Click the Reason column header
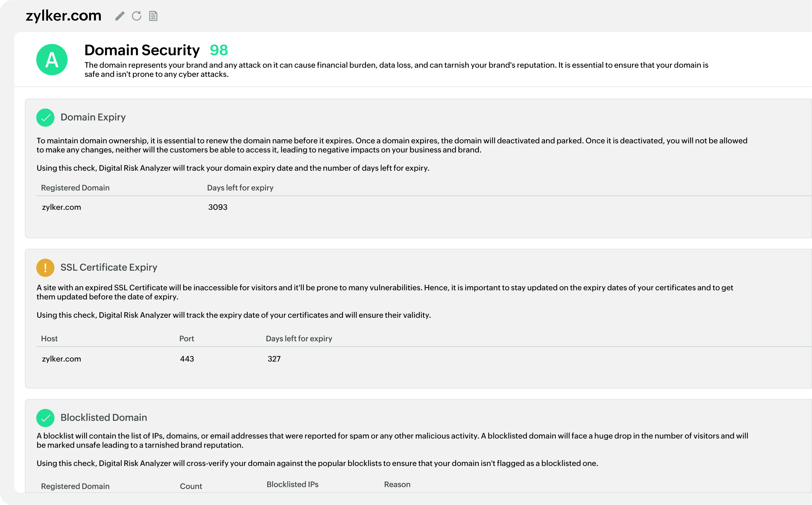Viewport: 812px width, 505px height. pos(397,484)
